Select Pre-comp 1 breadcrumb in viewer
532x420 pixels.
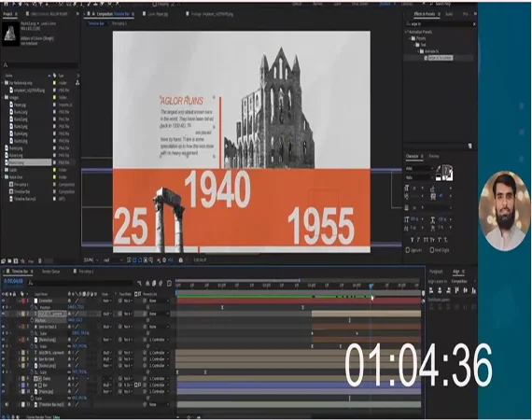tap(119, 23)
